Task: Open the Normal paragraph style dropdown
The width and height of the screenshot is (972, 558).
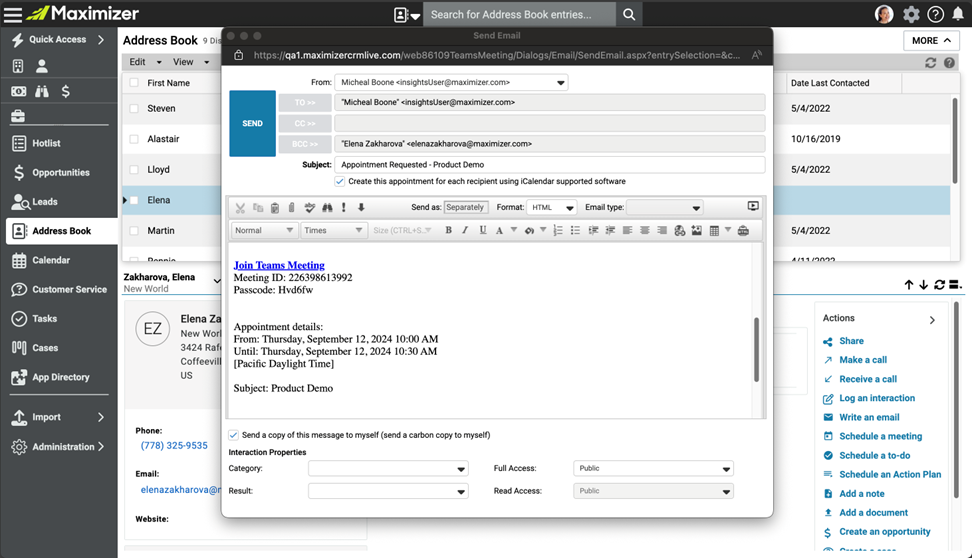Action: coord(263,230)
